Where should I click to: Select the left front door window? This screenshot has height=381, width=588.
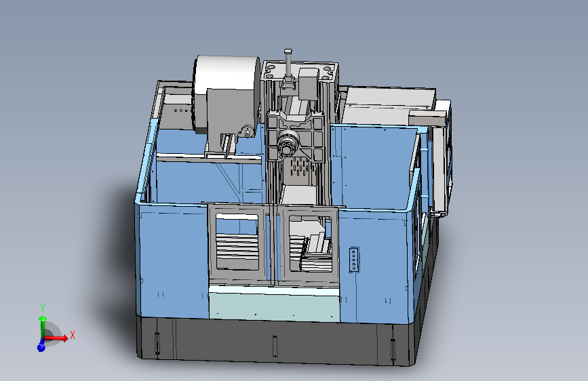point(237,241)
